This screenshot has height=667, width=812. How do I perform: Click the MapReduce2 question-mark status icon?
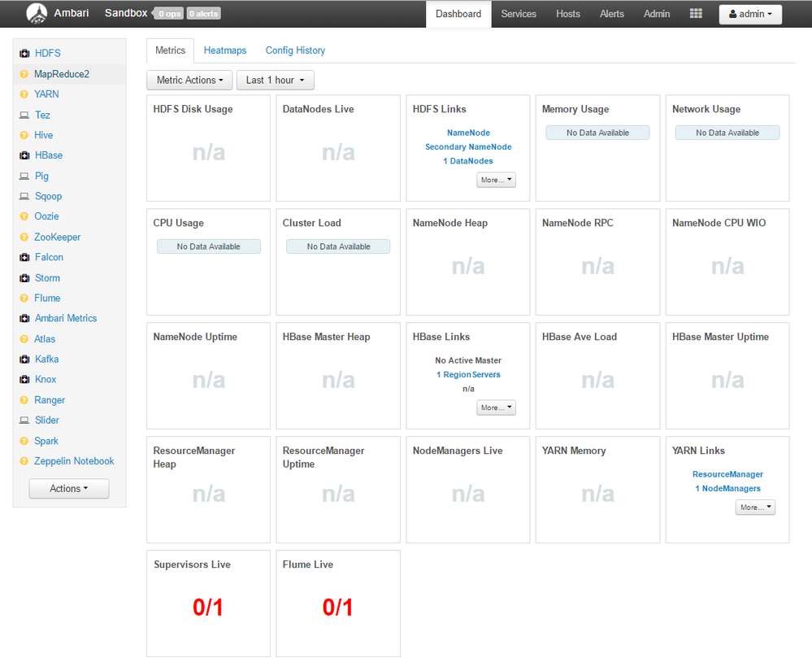pos(24,74)
